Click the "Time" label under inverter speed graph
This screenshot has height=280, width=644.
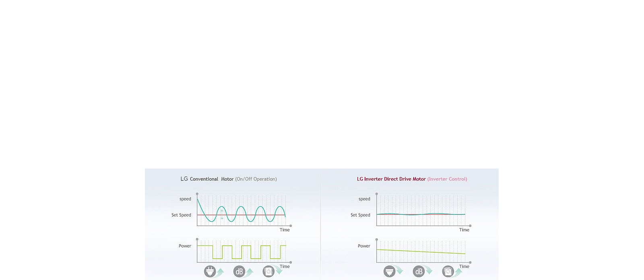click(x=464, y=230)
